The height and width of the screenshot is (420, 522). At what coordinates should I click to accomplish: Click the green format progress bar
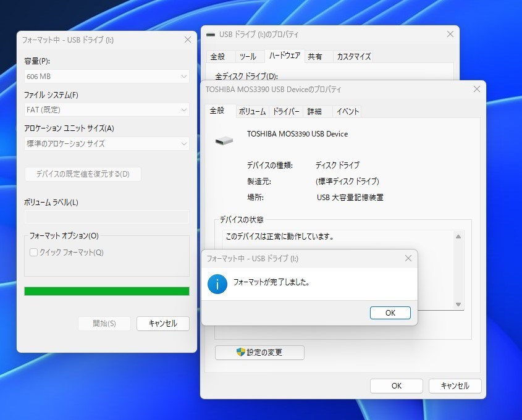click(x=106, y=291)
